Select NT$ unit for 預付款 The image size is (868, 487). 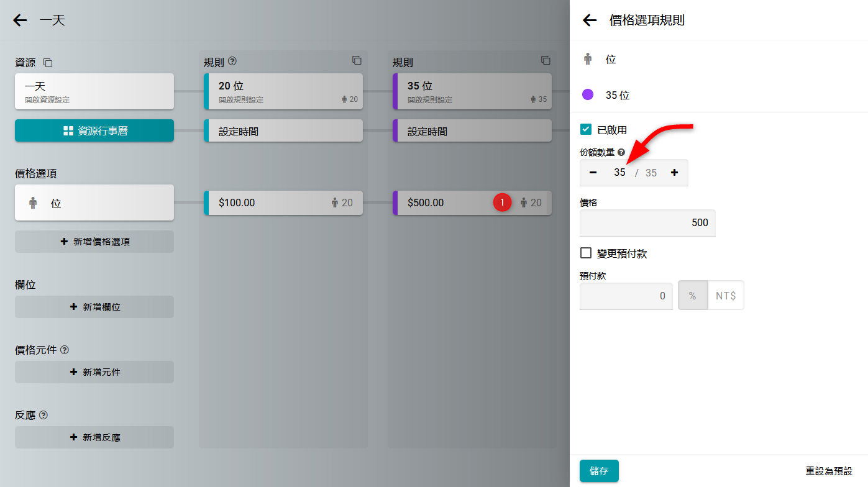pos(725,296)
